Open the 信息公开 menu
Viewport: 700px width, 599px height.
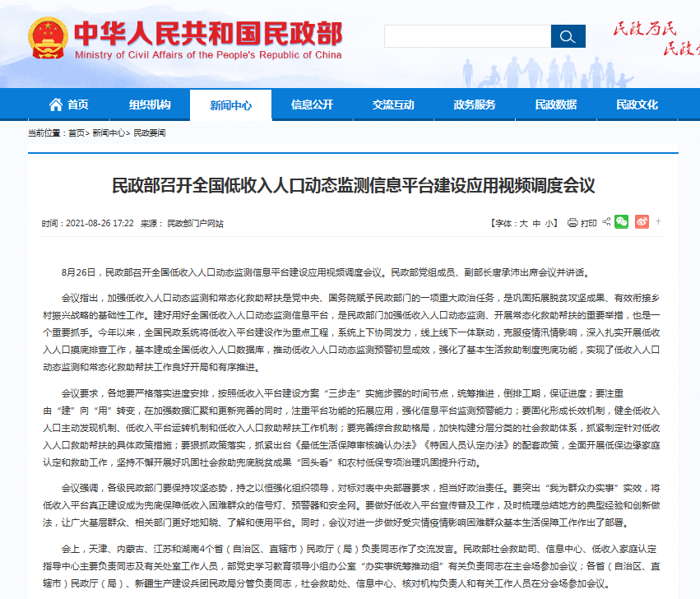point(313,104)
